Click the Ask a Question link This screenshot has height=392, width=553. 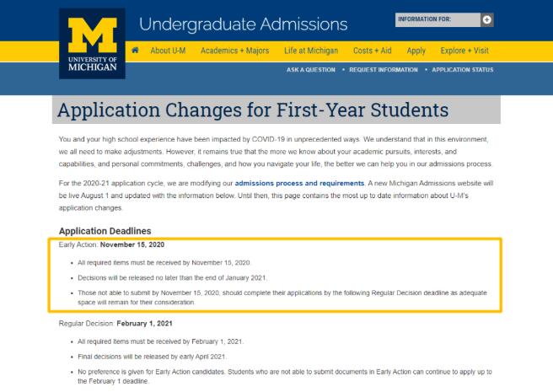(x=311, y=70)
